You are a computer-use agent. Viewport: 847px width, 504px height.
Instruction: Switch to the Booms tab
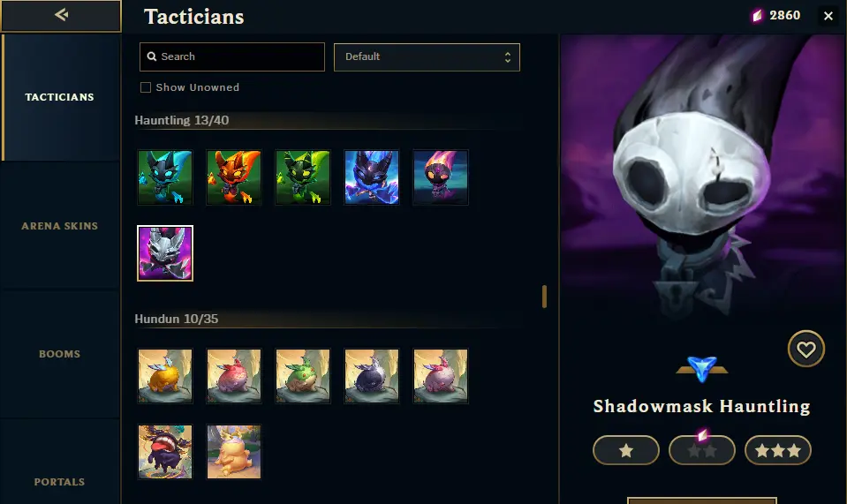click(x=59, y=354)
